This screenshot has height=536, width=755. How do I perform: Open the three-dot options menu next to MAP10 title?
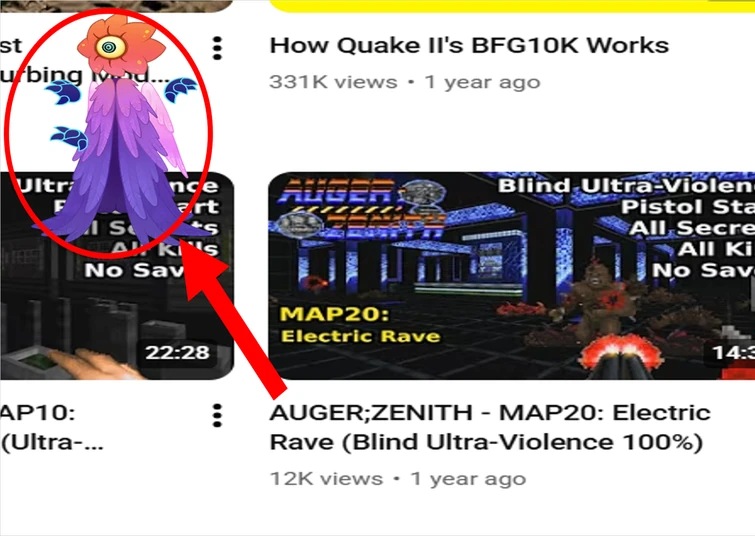pyautogui.click(x=217, y=416)
